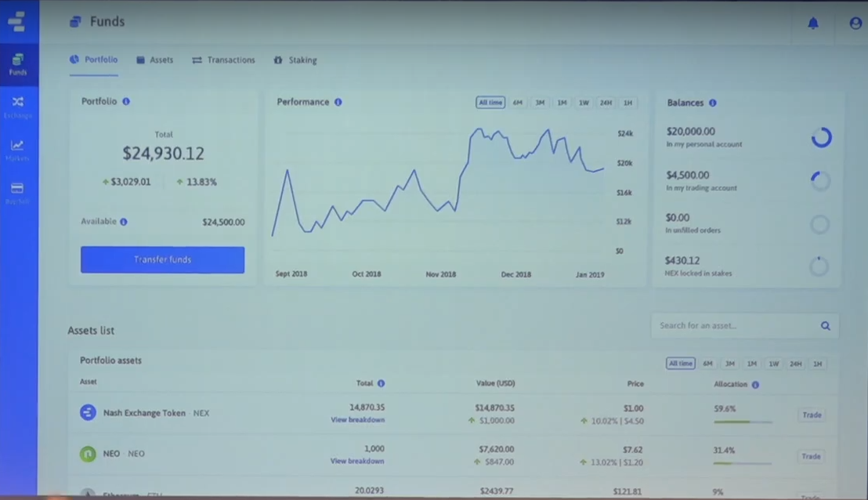
Task: Click the Transfer funds button
Action: [x=162, y=259]
